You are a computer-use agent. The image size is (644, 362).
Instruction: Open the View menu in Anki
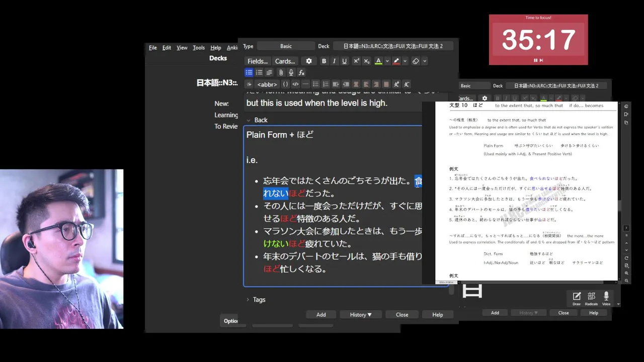(182, 48)
